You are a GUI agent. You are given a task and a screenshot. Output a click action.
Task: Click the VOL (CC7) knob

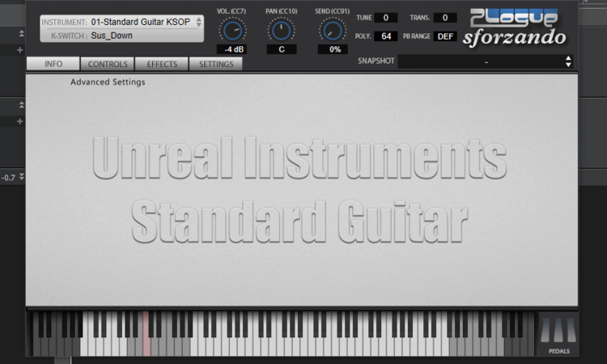[232, 31]
